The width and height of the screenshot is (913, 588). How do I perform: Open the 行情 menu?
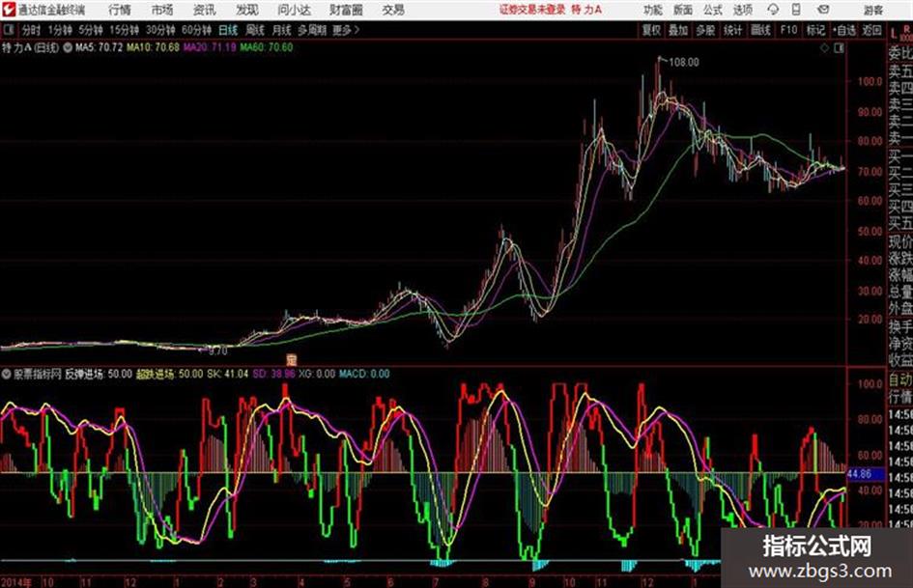(120, 10)
